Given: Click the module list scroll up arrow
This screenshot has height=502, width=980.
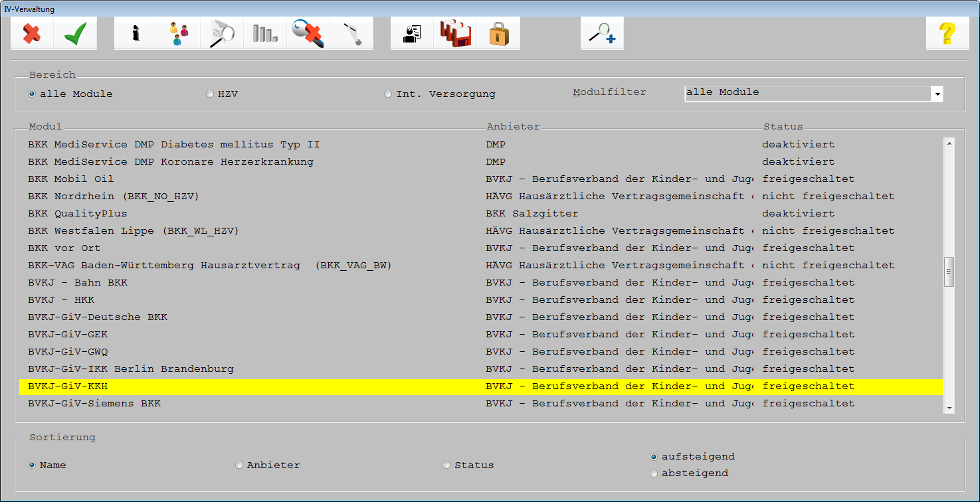Looking at the screenshot, I should point(949,143).
